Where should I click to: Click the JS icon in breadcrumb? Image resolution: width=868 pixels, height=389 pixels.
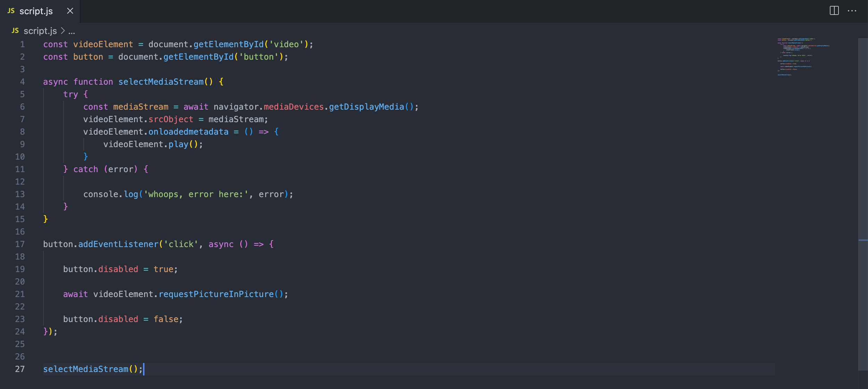pyautogui.click(x=15, y=31)
